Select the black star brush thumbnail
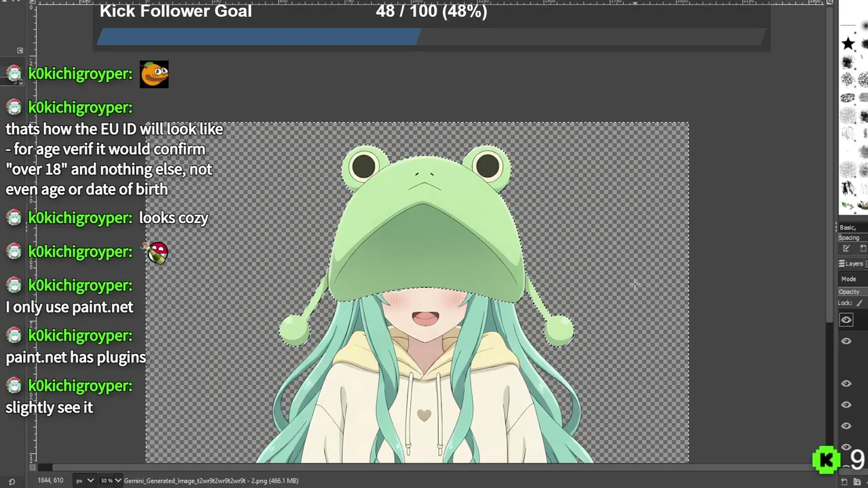Viewport: 868px width, 488px height. (848, 44)
